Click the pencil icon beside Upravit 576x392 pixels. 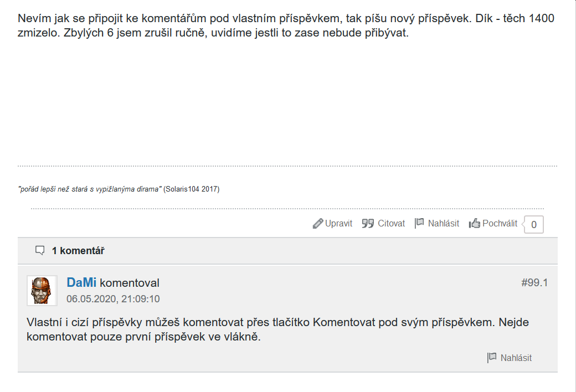coord(317,224)
